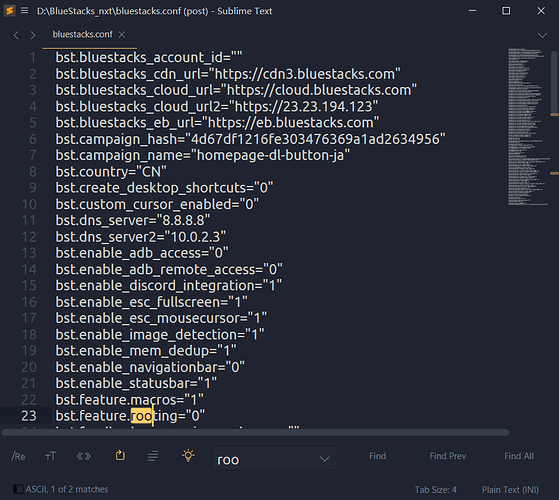
Task: Toggle whole word matching
Action: click(x=84, y=456)
